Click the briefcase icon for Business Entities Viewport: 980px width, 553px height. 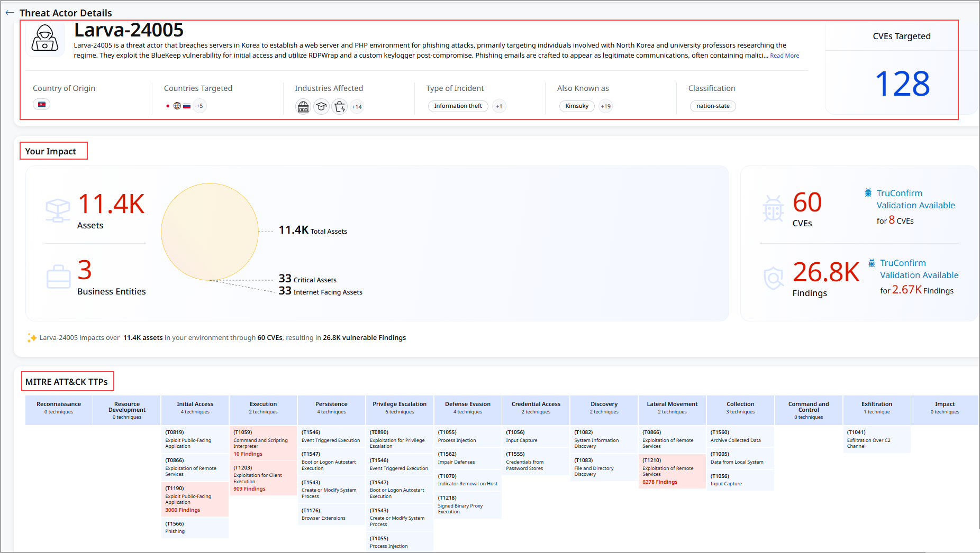coord(58,275)
